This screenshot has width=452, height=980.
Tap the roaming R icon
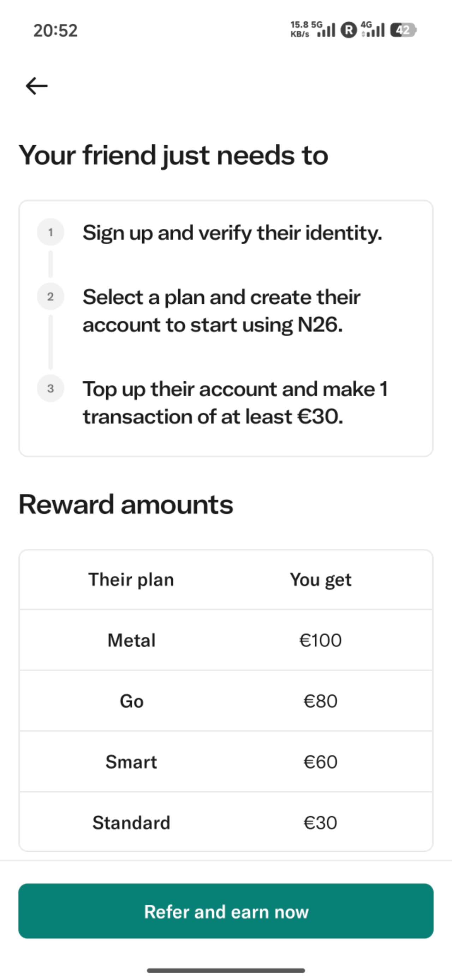coord(348,30)
